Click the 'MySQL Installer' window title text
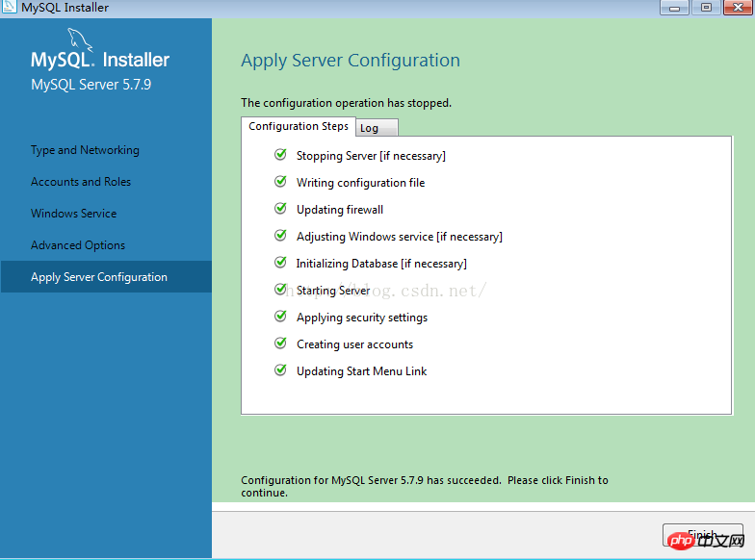The width and height of the screenshot is (755, 560). (65, 8)
